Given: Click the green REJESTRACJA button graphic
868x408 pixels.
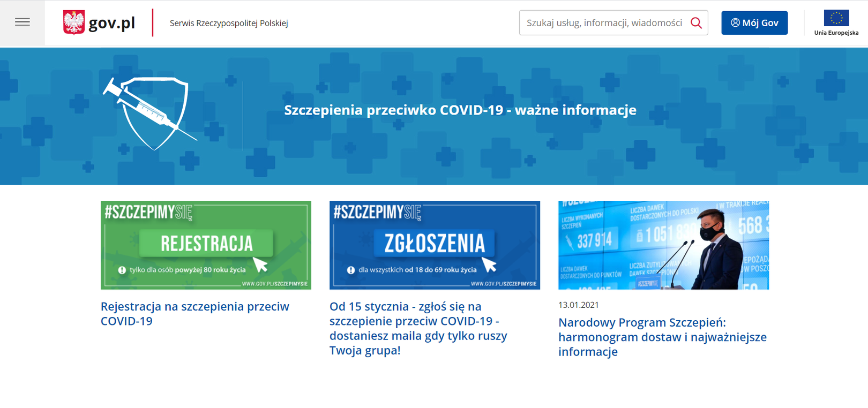Looking at the screenshot, I should (x=206, y=244).
